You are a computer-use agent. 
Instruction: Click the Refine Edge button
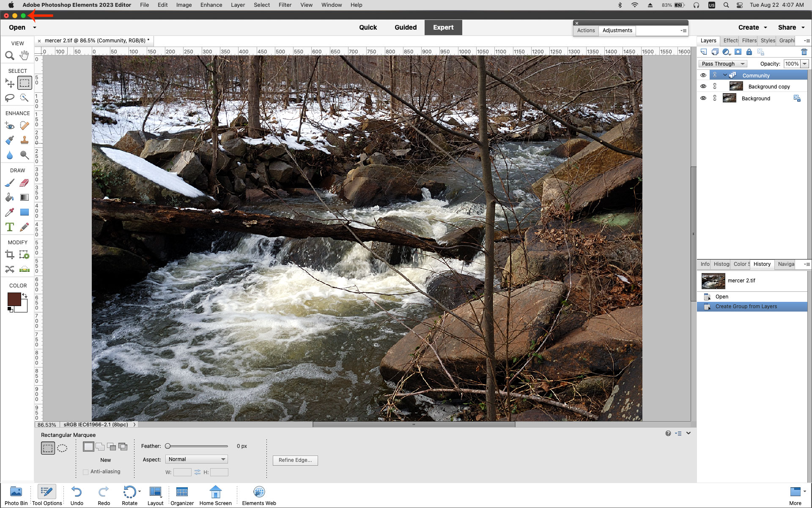(295, 460)
